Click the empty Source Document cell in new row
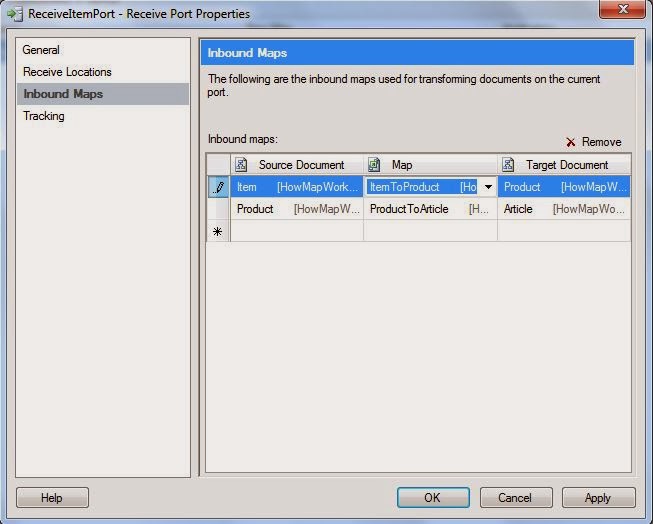Viewport: 653px width, 524px height. click(297, 231)
